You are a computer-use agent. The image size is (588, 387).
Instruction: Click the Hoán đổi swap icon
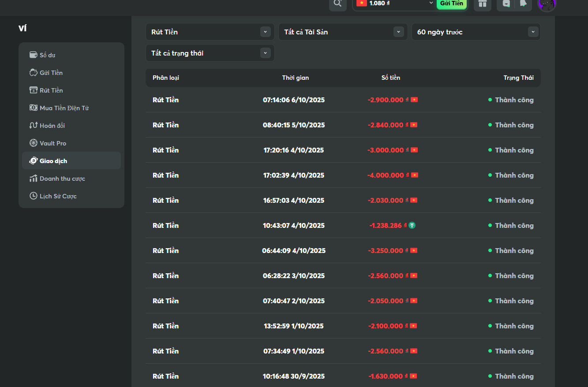34,126
